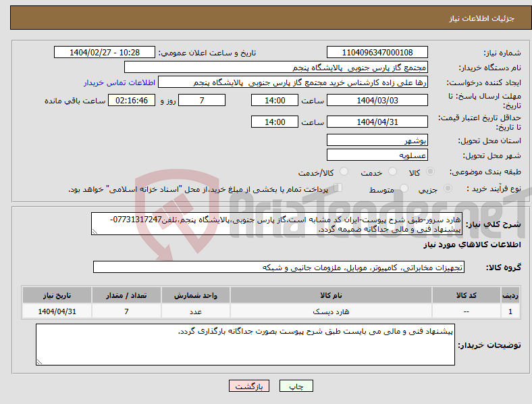This screenshot has width=532, height=404.
Task: Click the delivery city field عسلویه
Action: point(377,155)
